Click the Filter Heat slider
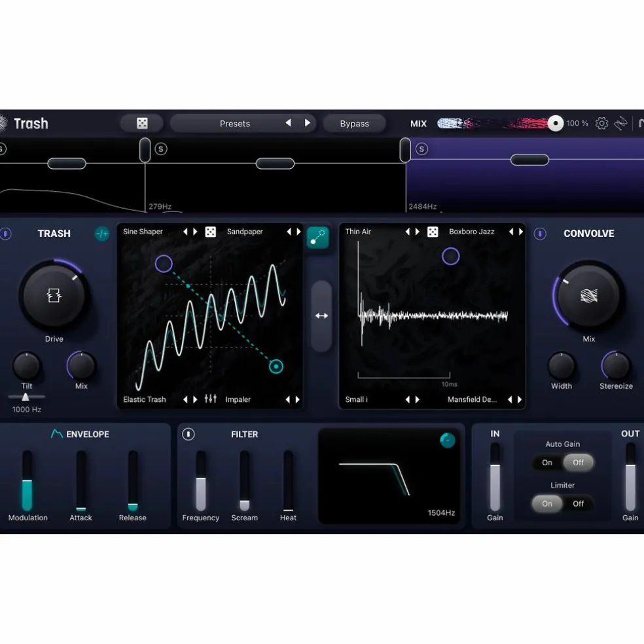This screenshot has width=644, height=644. click(x=289, y=480)
